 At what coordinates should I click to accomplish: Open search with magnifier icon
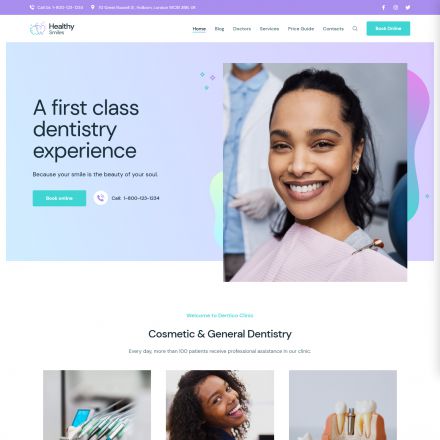click(x=355, y=29)
